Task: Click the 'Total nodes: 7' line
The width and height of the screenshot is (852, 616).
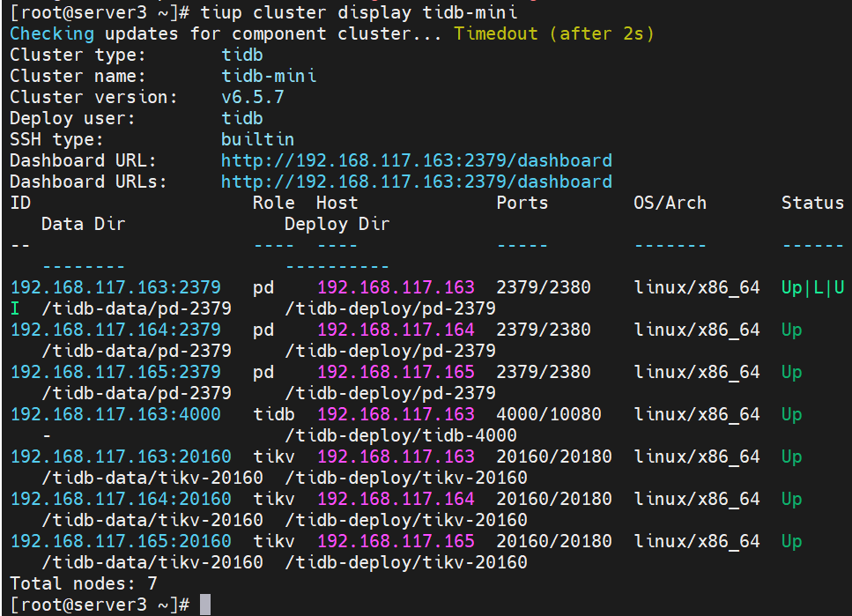Action: [x=84, y=584]
